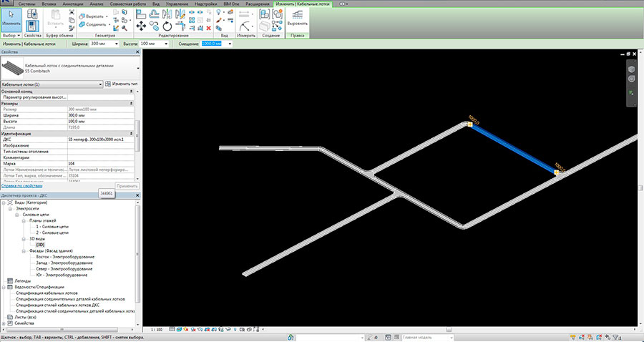Click the Join (Соединить) geometry tool
644x342 pixels.
click(x=91, y=26)
